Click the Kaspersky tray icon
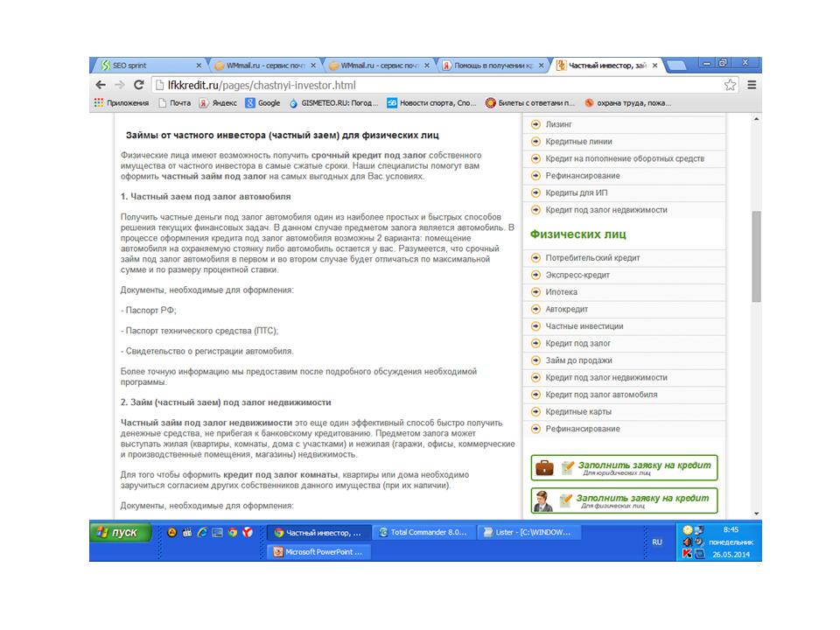This screenshot has height=630, width=840. pos(688,554)
